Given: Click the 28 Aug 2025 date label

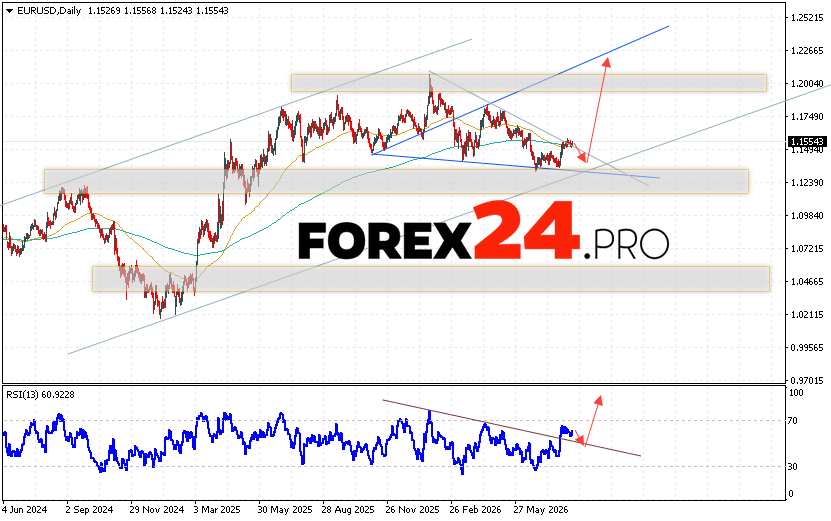Looking at the screenshot, I should click(x=348, y=510).
